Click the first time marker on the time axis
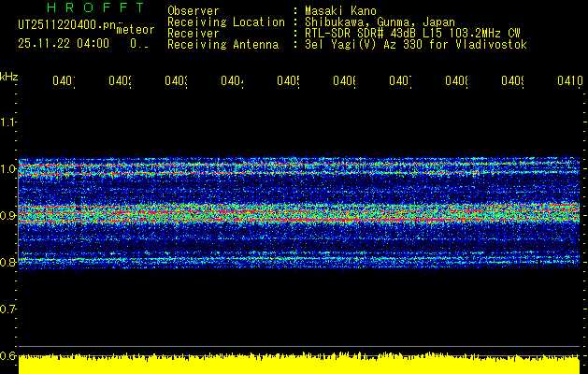 64,82
